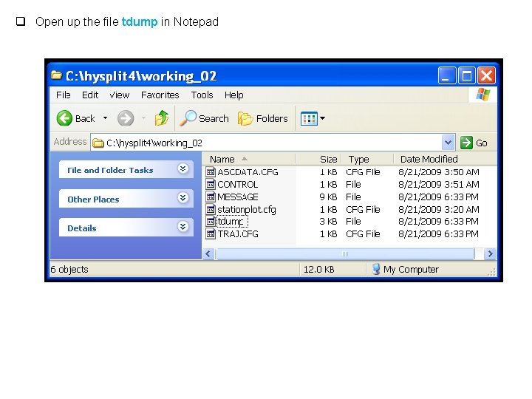
Task: Close the working_02 window
Action: coord(486,75)
